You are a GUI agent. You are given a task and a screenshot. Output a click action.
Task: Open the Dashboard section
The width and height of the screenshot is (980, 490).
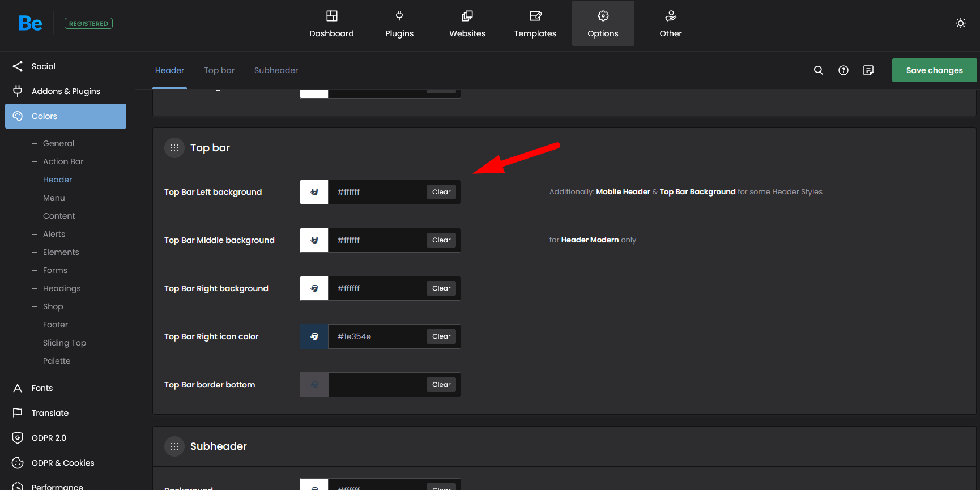[331, 24]
